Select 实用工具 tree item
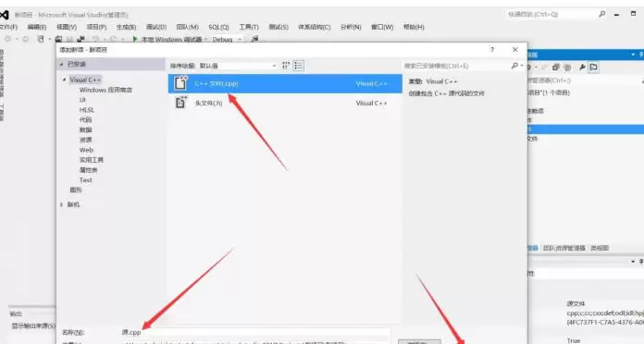644x344 pixels. point(92,160)
